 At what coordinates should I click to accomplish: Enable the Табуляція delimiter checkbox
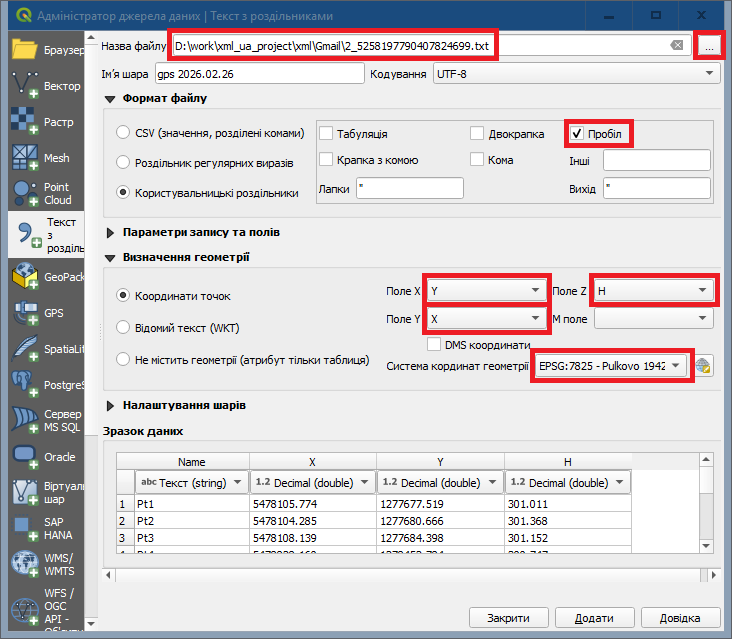327,134
